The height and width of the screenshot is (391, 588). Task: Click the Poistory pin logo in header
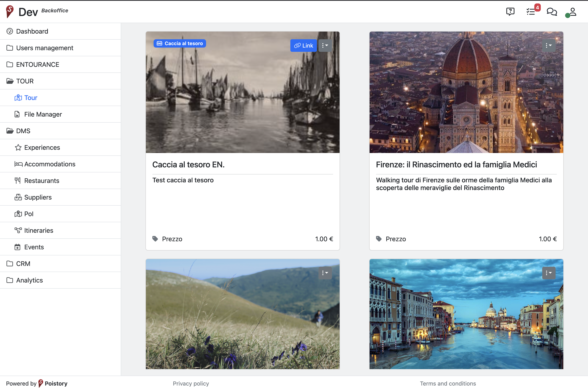pyautogui.click(x=10, y=12)
